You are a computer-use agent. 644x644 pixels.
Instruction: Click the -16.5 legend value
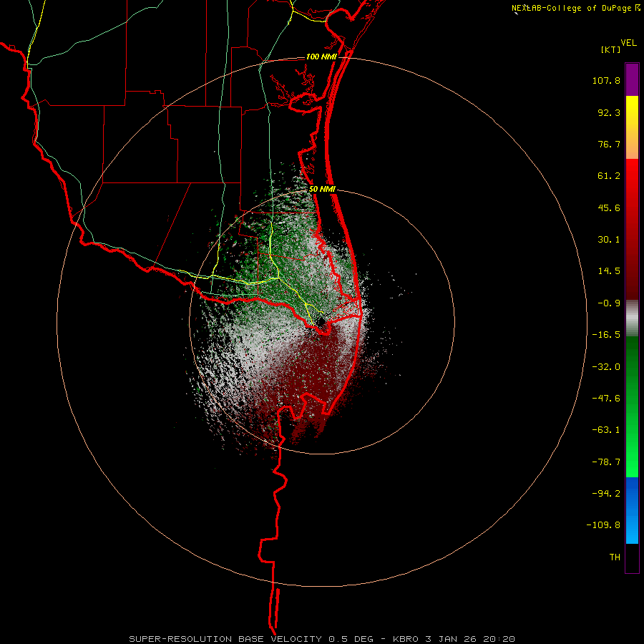(x=606, y=335)
